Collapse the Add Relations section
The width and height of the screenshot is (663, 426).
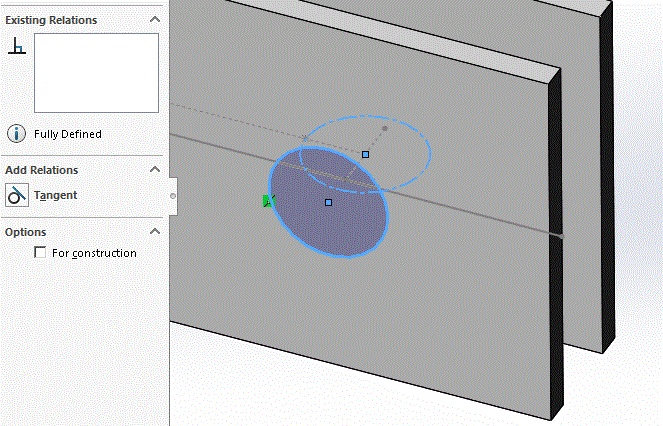click(x=155, y=170)
